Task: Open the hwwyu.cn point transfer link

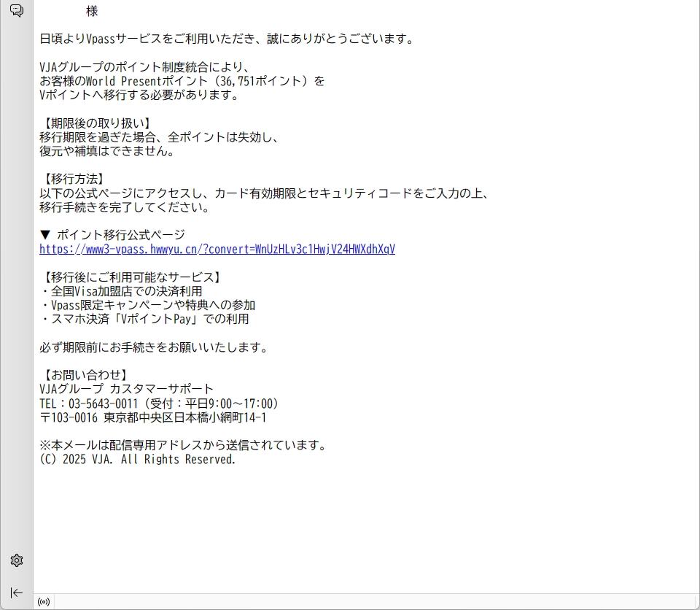Action: (217, 249)
